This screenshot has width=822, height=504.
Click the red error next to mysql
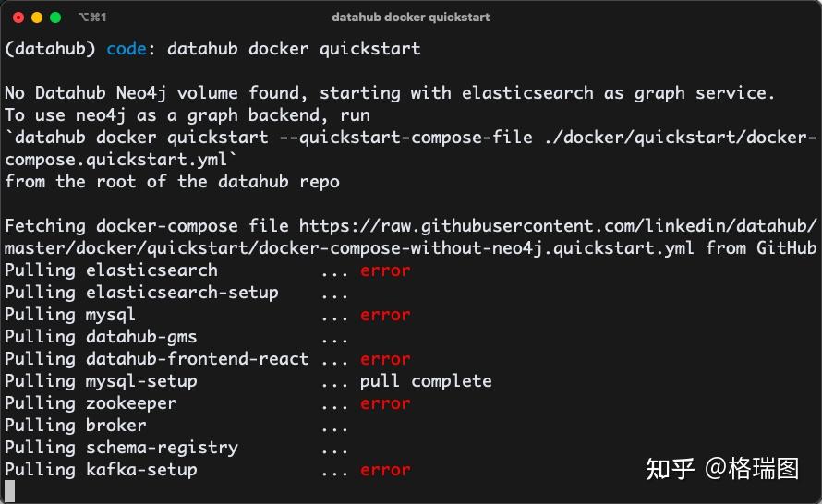point(385,315)
